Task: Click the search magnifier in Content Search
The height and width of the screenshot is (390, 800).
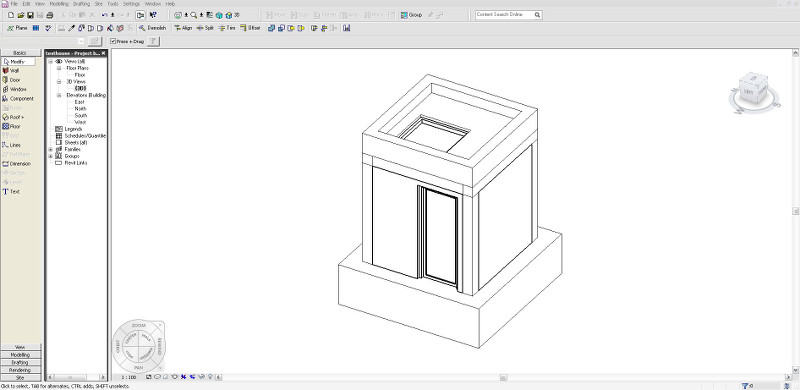Action: (538, 15)
